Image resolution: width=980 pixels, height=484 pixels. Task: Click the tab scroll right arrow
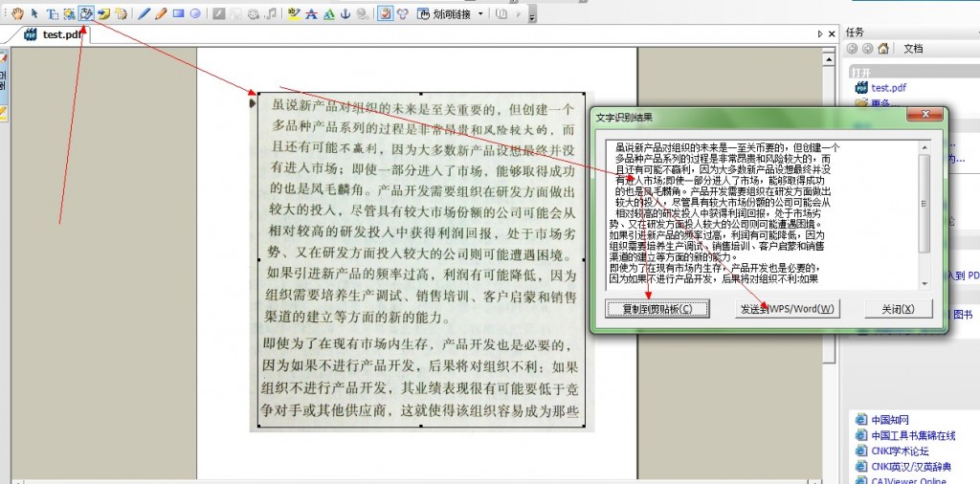[820, 34]
